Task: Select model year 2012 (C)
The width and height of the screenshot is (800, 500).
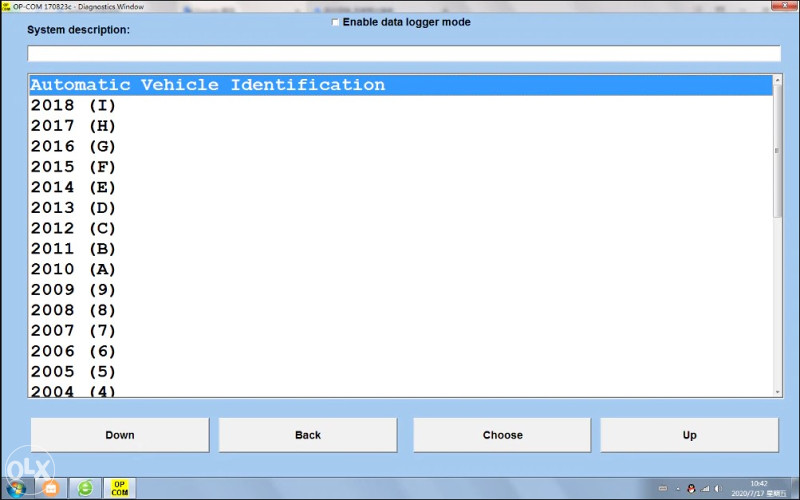Action: click(401, 228)
